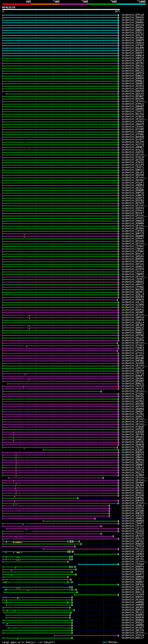Click the UniRef100_B6KR38 label
The height and width of the screenshot is (644, 148).
(133, 617)
